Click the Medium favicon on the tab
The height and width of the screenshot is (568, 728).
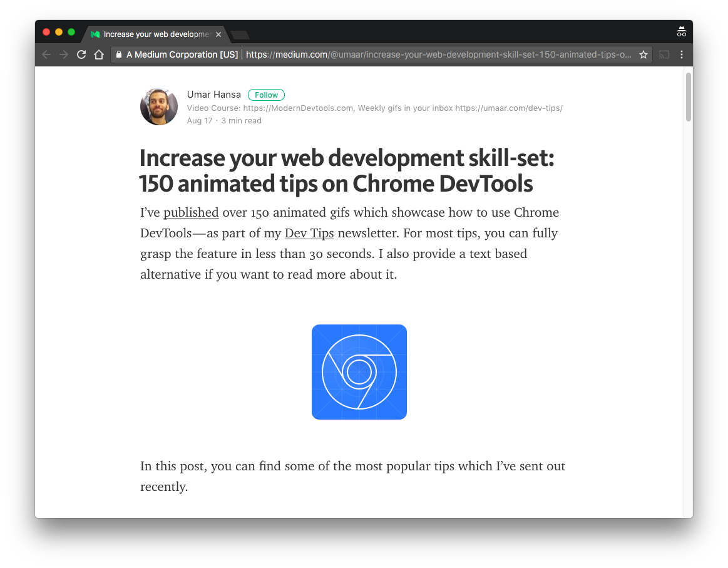[95, 34]
